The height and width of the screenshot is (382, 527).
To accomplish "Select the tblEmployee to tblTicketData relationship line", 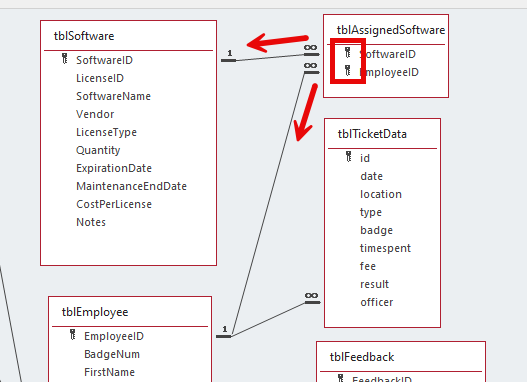I will (268, 319).
